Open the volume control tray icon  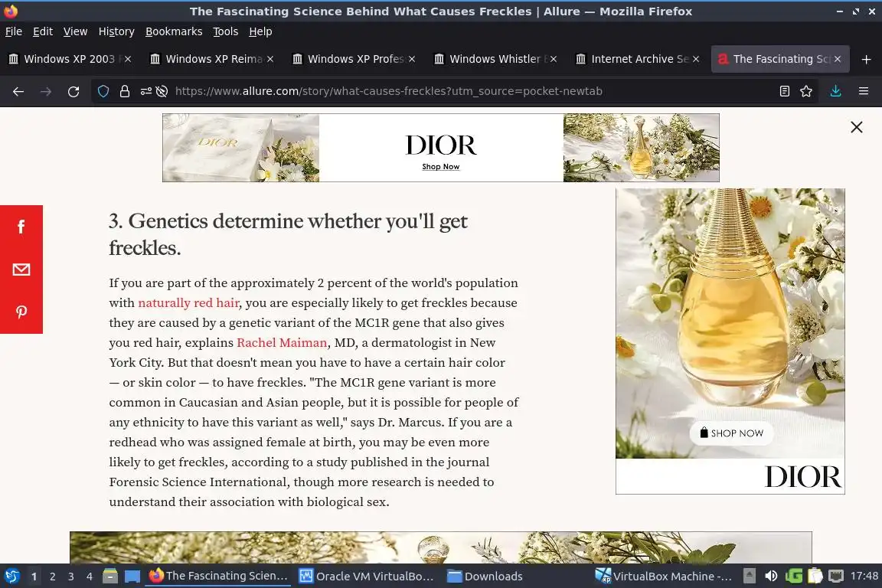coord(771,577)
